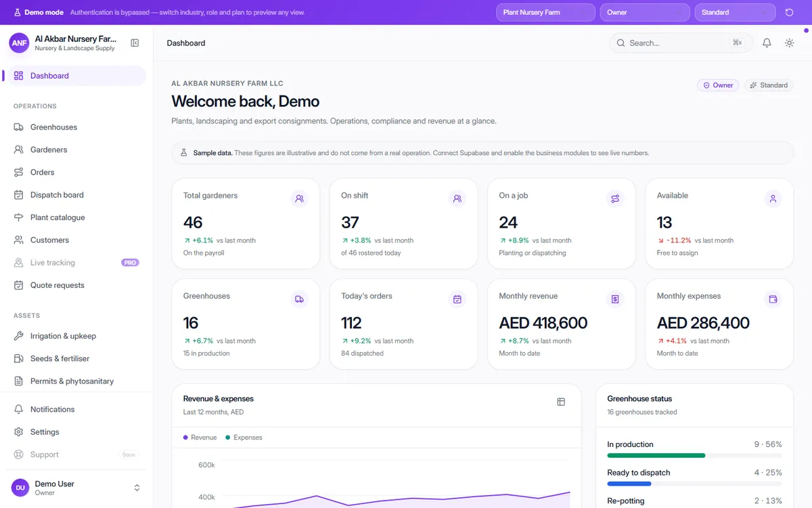Click the Settings gear icon in sidebar
812x508 pixels.
click(18, 432)
